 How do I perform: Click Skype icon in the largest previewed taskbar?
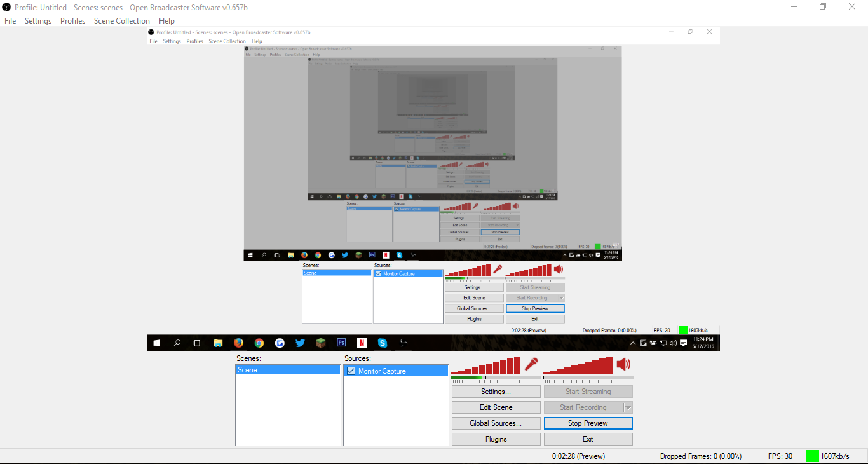coord(382,343)
